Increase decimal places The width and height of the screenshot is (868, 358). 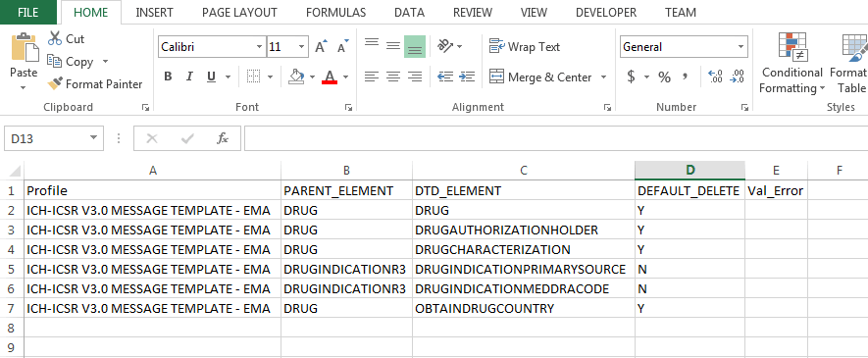[x=715, y=77]
